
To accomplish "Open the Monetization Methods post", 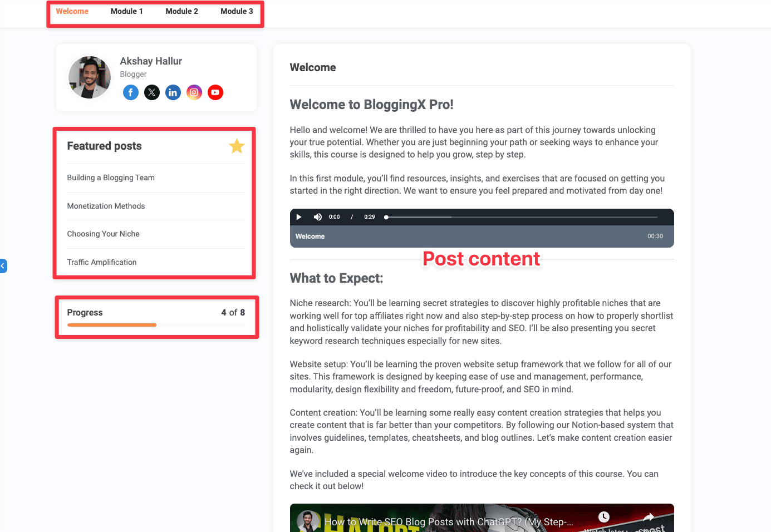I will pyautogui.click(x=106, y=206).
